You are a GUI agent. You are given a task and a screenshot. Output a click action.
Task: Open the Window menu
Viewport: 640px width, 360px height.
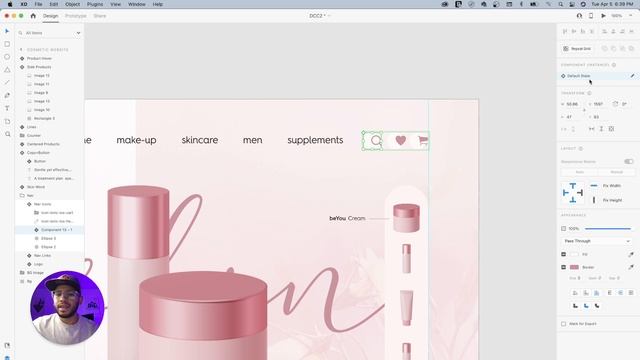click(x=137, y=4)
